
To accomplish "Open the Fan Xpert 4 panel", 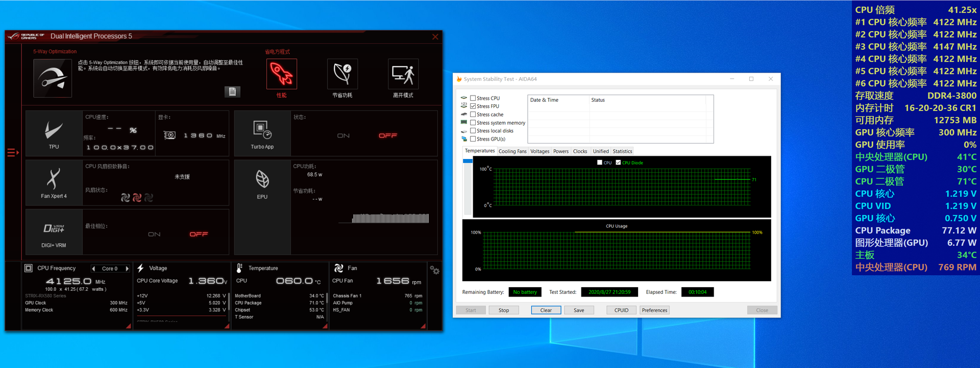I will coord(54,182).
